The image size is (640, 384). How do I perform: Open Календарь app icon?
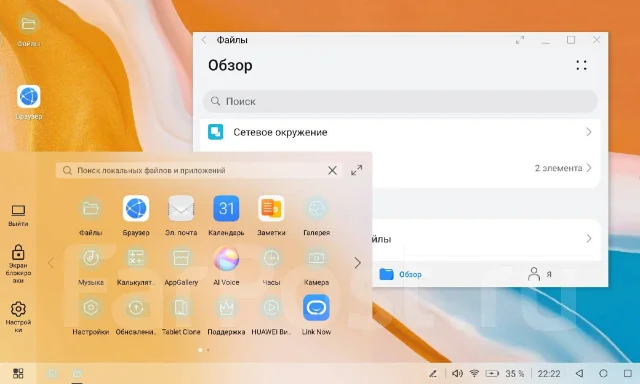(226, 209)
